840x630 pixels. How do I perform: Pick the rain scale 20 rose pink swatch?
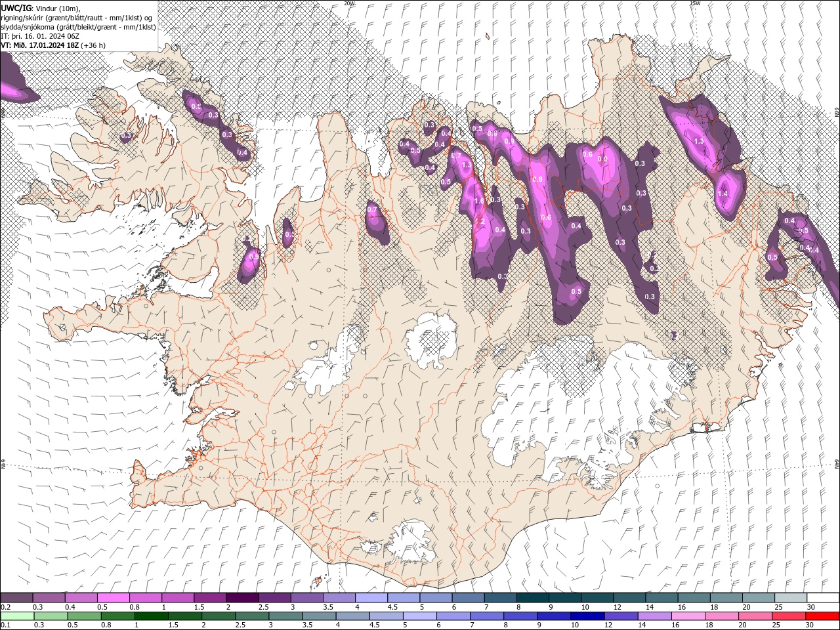[755, 616]
